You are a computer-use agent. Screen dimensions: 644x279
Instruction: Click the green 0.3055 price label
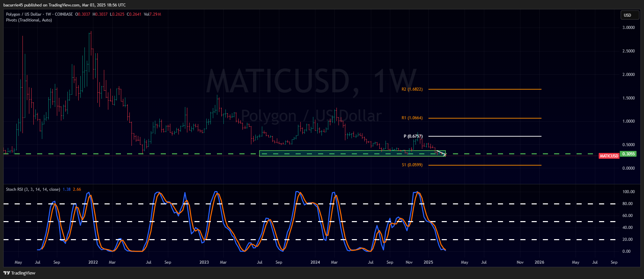point(628,154)
